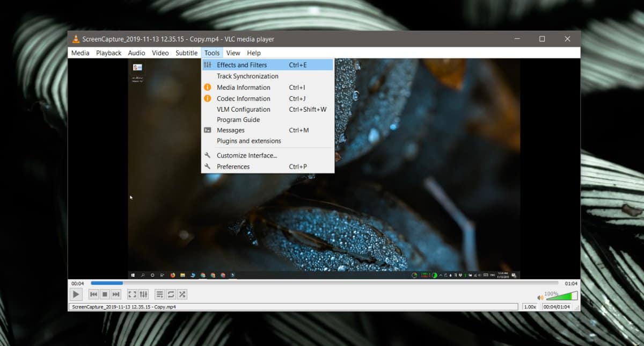Stop playback with the Stop button
Screen dimensions: 644x346
(x=105, y=294)
